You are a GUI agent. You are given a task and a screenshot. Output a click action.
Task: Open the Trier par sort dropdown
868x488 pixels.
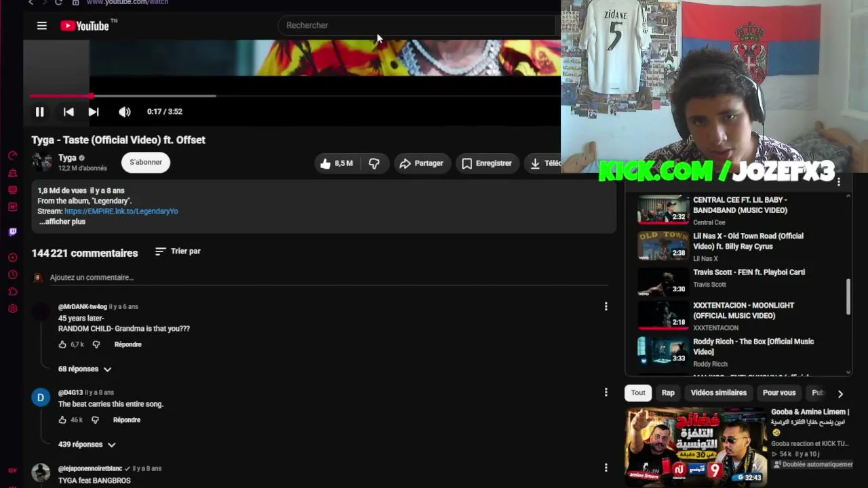pyautogui.click(x=178, y=251)
